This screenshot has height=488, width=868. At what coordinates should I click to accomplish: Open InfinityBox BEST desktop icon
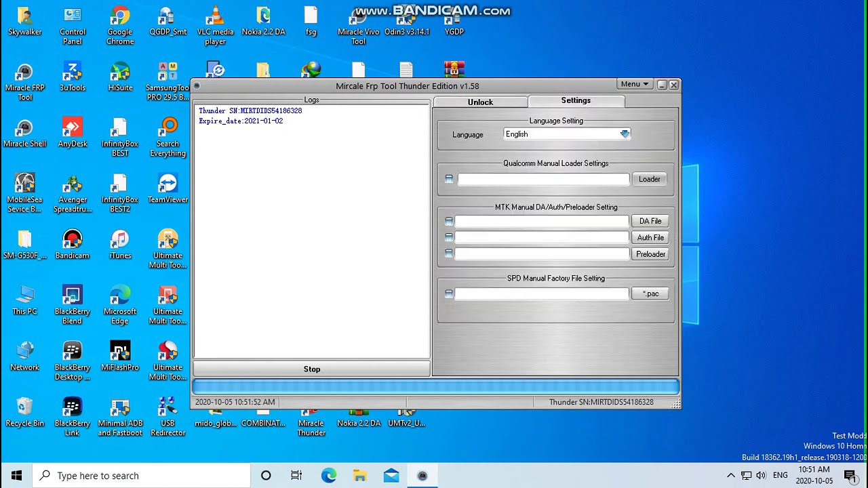(x=120, y=138)
